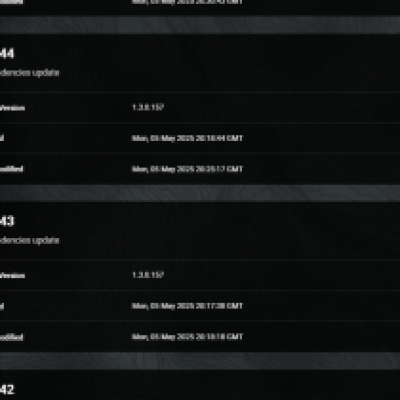Select the dependencies update text under build 44
This screenshot has height=400, width=400.
(x=29, y=73)
